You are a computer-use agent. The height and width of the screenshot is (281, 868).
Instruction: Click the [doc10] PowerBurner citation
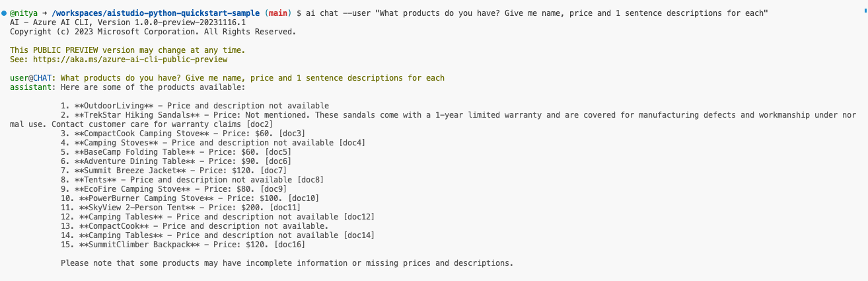point(303,198)
